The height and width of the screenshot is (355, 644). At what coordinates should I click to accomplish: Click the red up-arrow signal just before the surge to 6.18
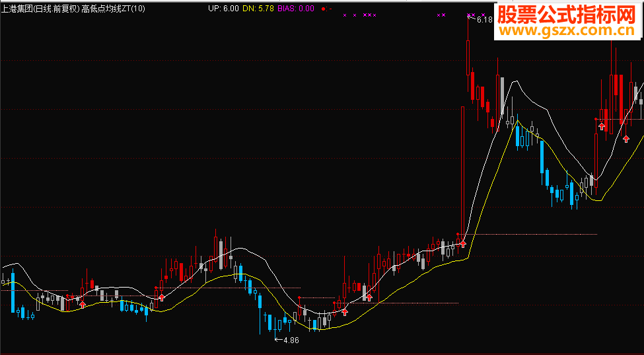coord(463,244)
